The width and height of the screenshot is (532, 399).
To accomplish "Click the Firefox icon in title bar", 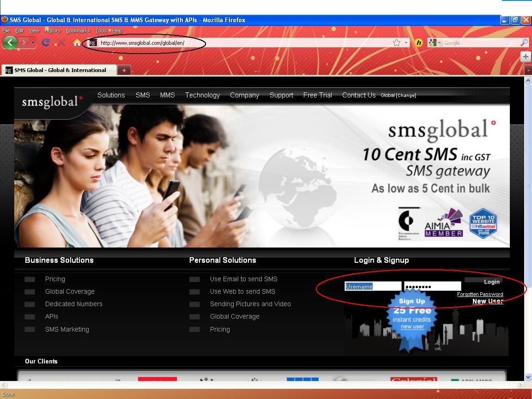I will (5, 19).
